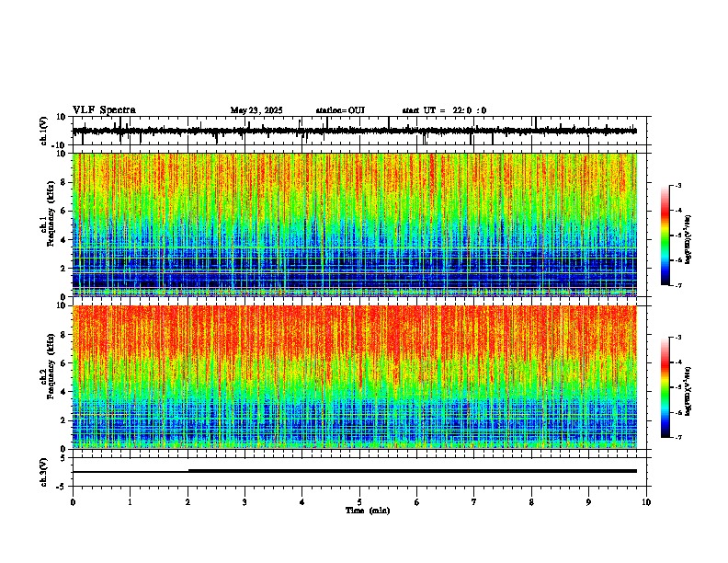Image resolution: width=728 pixels, height=563 pixels.
Task: Click the ch.1 spectrogram image
Action: click(355, 224)
